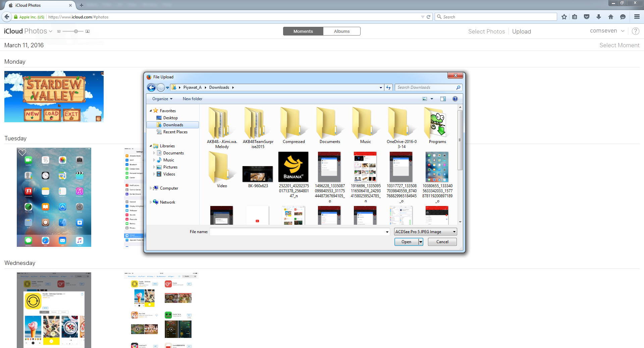This screenshot has width=644, height=348.
Task: Click the Open button split arrow
Action: (x=421, y=242)
